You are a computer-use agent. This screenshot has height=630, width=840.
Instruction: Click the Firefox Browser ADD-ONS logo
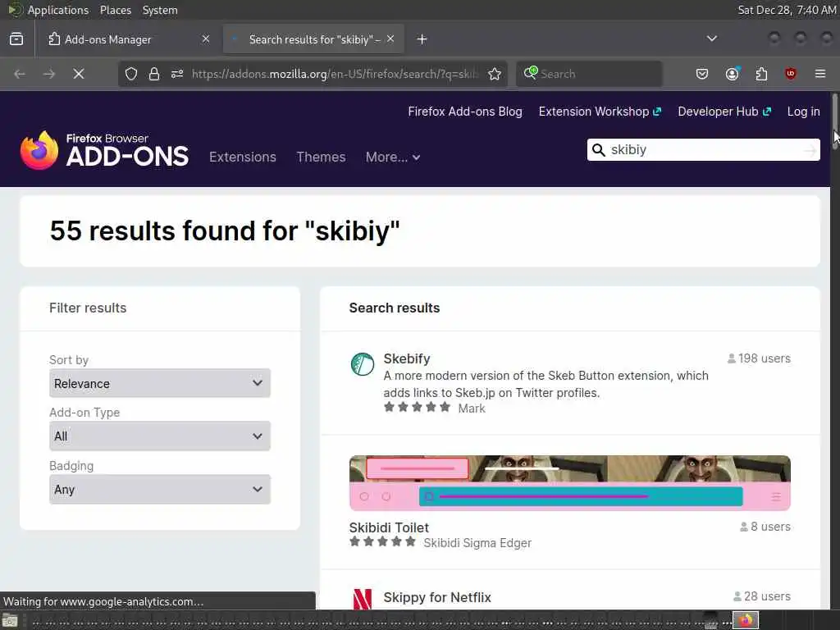(x=104, y=151)
